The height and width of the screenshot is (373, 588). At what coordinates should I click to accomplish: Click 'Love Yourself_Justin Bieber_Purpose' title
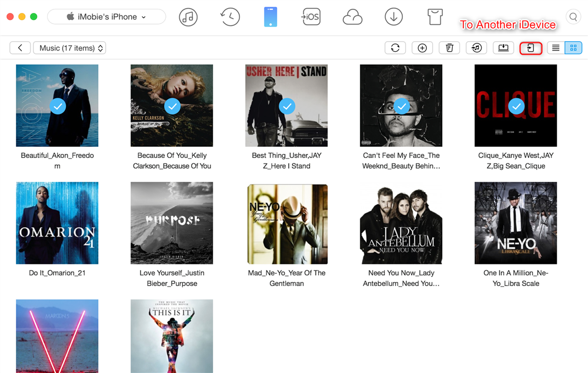click(172, 278)
